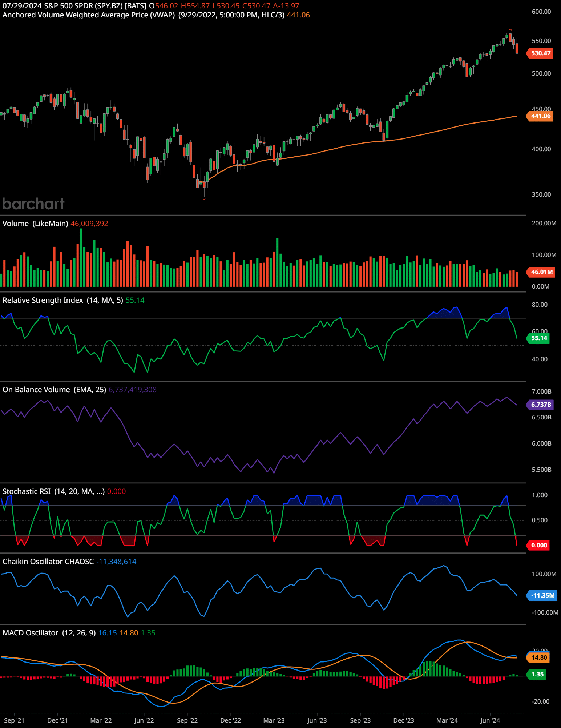Click the Sep '21 date axis label
The height and width of the screenshot is (728, 561).
[14, 720]
